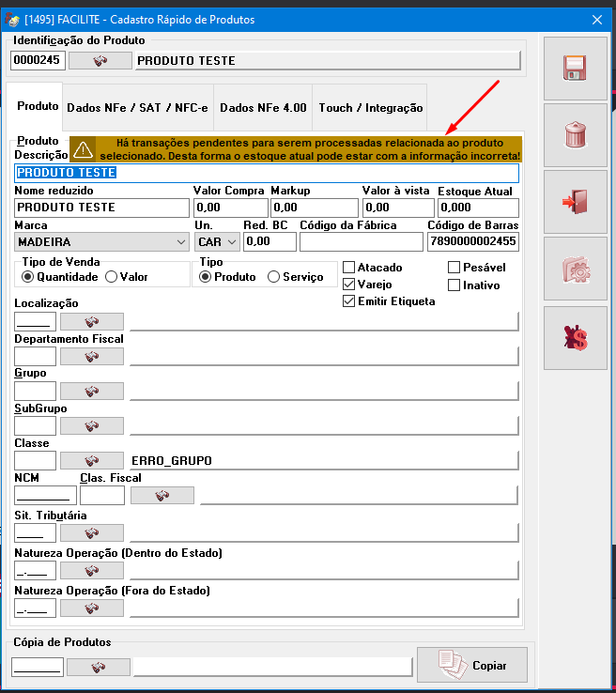Click the Código da Fábrica field
Screen dimensions: 616x693
(x=362, y=241)
